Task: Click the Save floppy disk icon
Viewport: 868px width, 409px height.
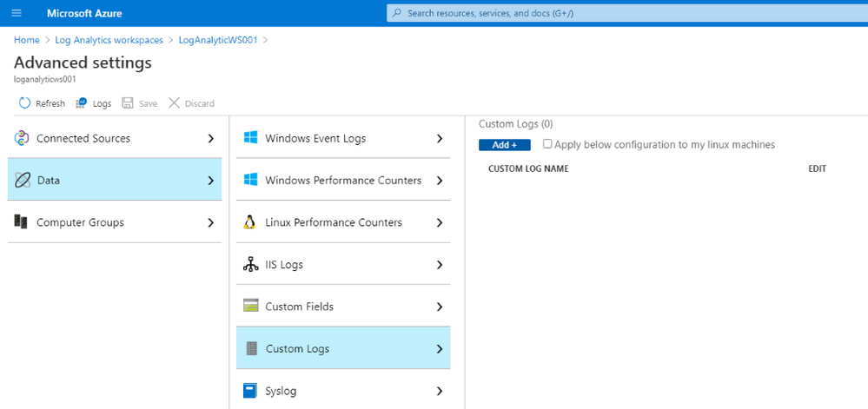Action: 128,103
